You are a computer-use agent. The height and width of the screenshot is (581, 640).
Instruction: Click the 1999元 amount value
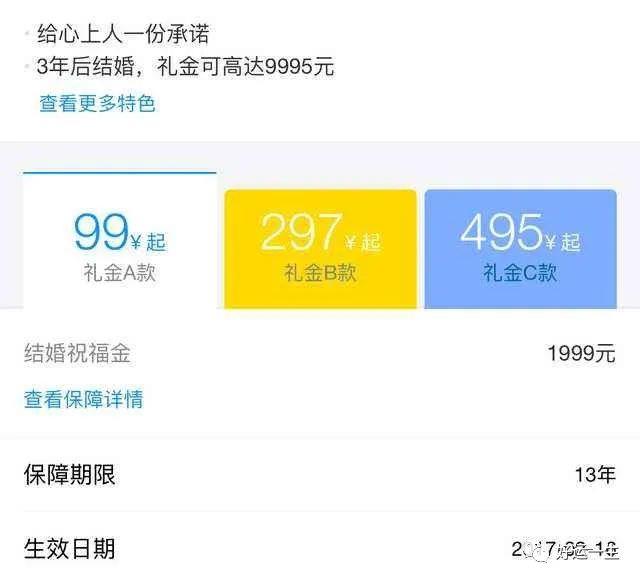pyautogui.click(x=581, y=353)
